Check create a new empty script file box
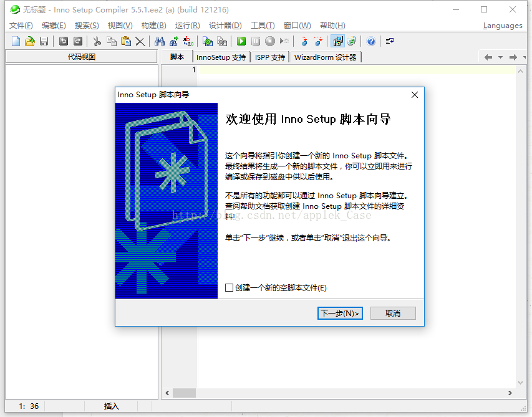 pos(229,288)
